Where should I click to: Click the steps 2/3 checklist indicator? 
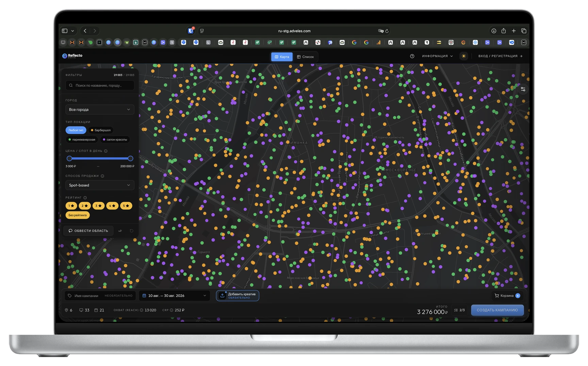pos(459,310)
